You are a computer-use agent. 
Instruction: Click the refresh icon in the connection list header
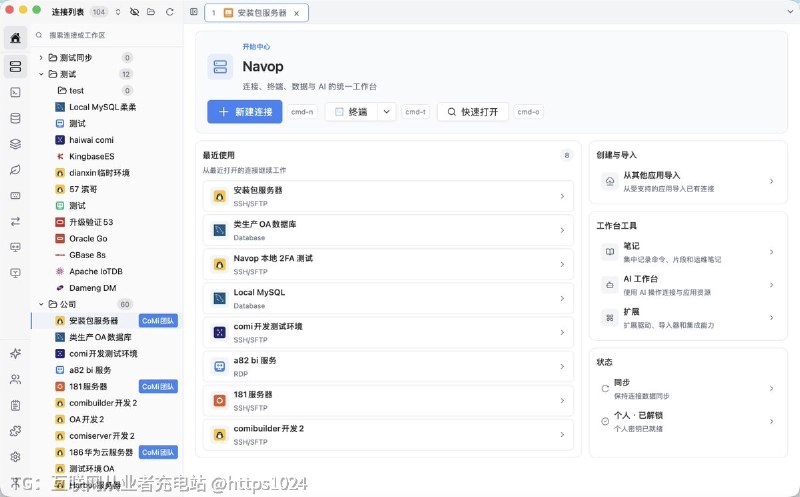[170, 12]
